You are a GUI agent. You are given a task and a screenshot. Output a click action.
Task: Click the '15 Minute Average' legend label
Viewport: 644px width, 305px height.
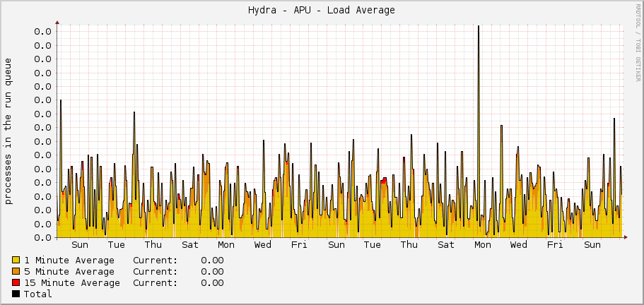(72, 283)
